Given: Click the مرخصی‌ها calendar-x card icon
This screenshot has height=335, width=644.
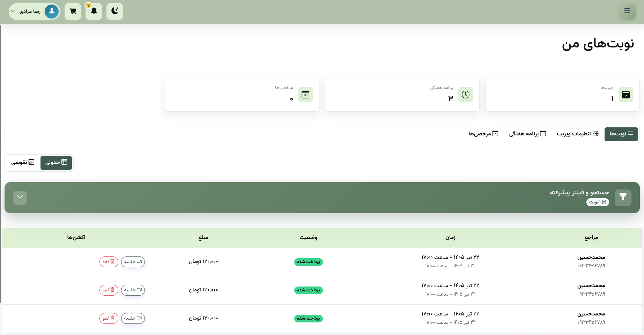Looking at the screenshot, I should (x=305, y=95).
